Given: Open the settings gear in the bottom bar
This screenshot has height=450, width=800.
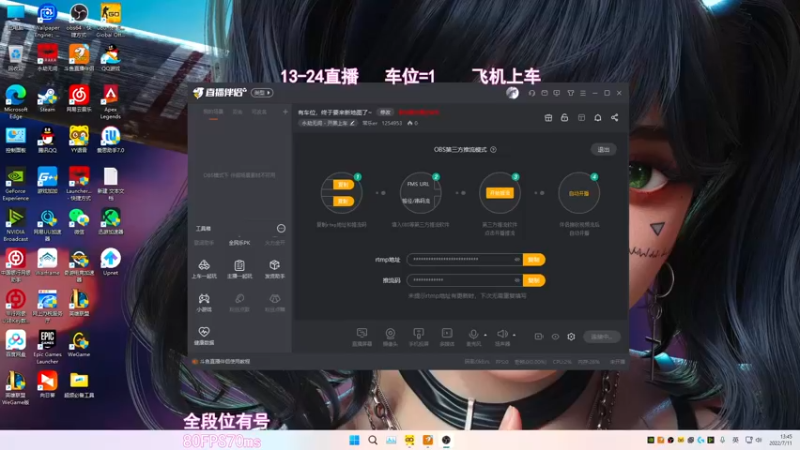Looking at the screenshot, I should [571, 337].
